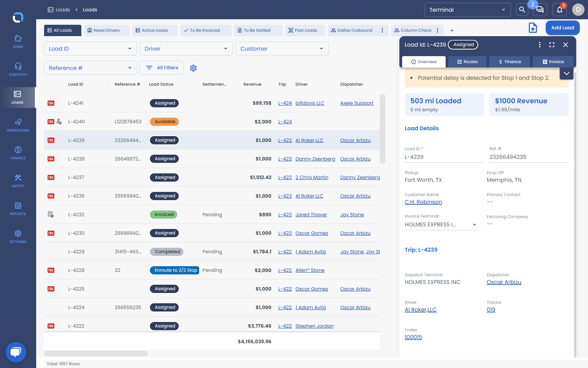Image resolution: width=588 pixels, height=368 pixels.
Task: Open C.H. Robinson customer link
Action: coord(423,202)
